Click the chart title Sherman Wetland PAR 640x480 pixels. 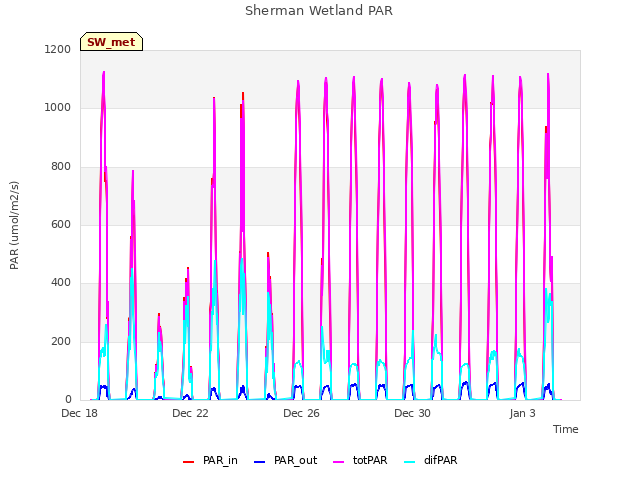pos(319,10)
